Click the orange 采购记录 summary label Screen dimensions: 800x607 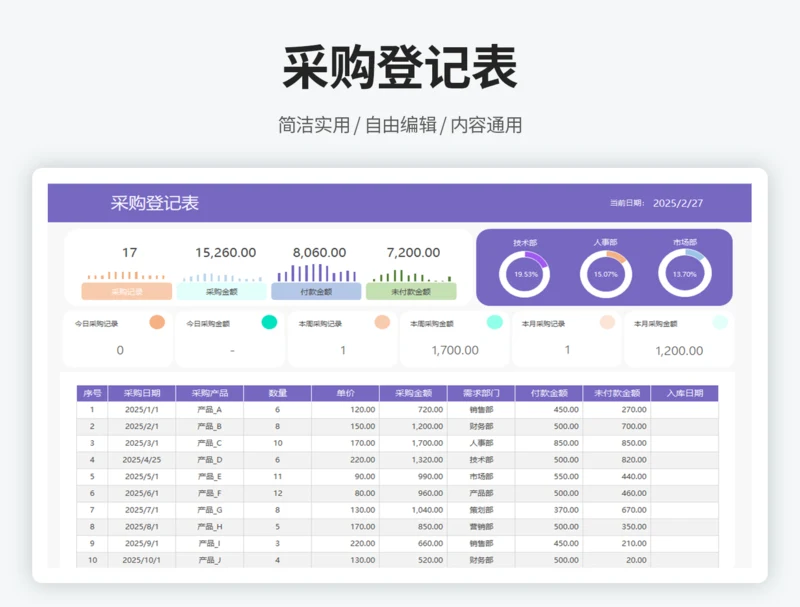pos(127,292)
